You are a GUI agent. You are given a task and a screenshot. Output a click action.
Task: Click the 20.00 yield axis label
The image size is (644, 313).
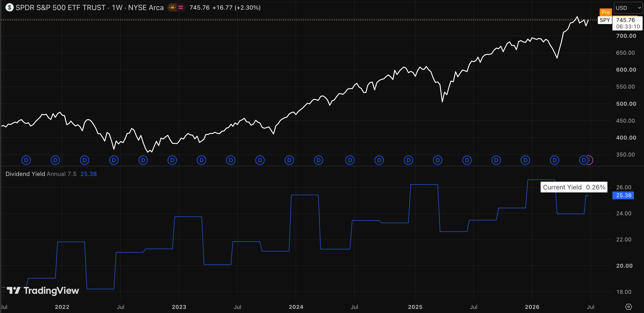(624, 266)
